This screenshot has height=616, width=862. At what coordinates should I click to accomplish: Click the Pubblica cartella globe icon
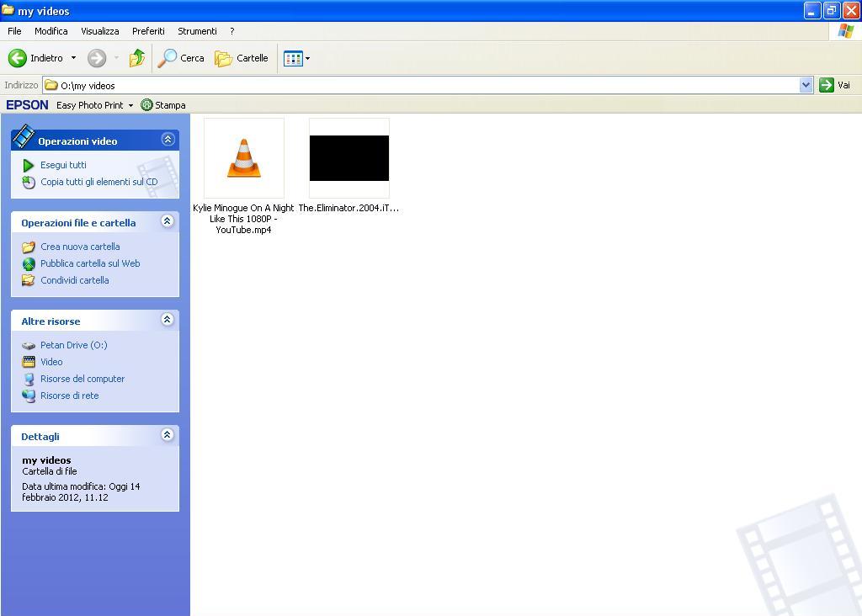tap(29, 263)
